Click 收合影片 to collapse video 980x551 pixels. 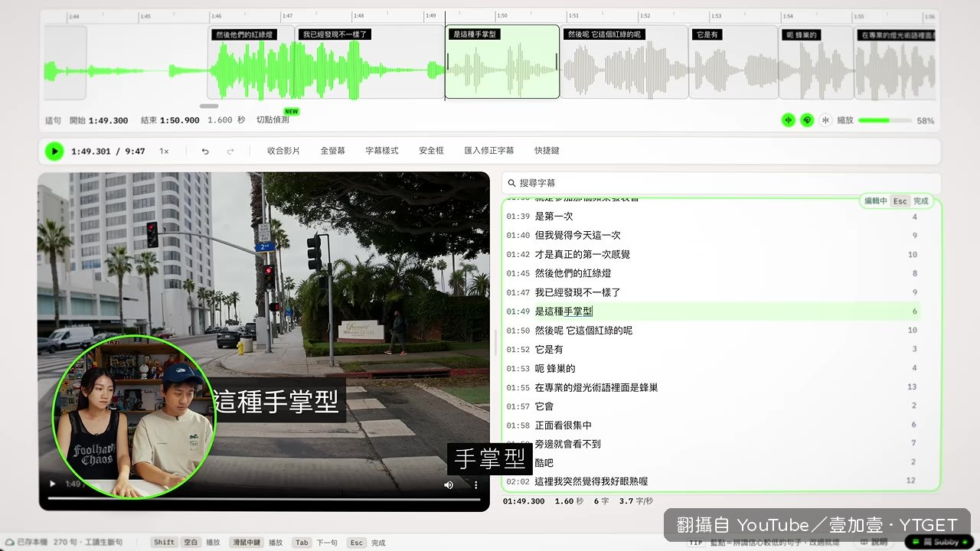[283, 151]
